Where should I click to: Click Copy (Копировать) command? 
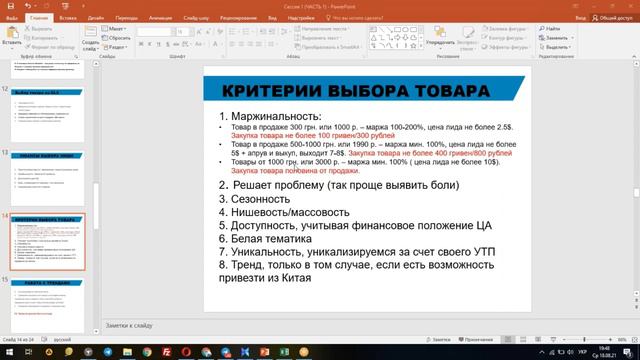click(x=41, y=38)
